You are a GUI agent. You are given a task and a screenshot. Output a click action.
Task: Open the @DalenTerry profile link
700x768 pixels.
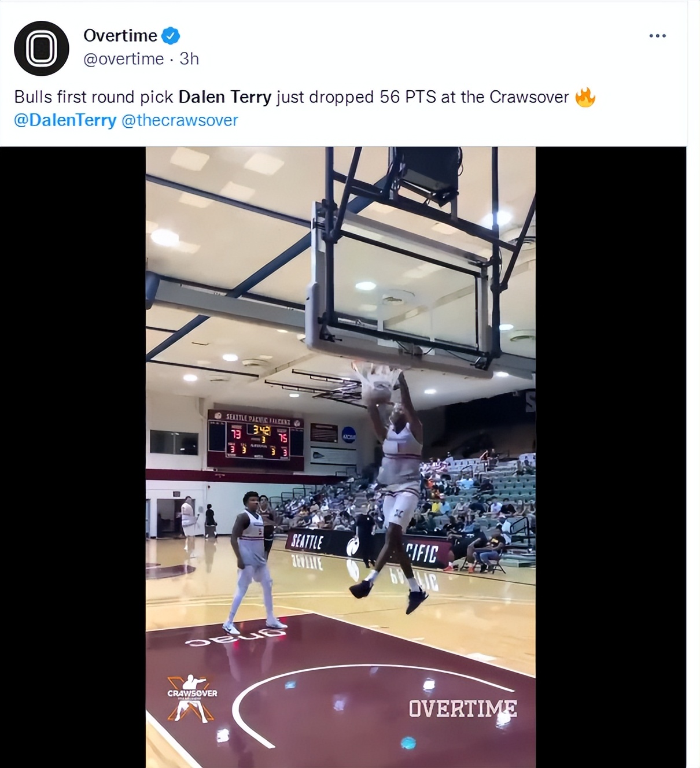click(x=65, y=120)
